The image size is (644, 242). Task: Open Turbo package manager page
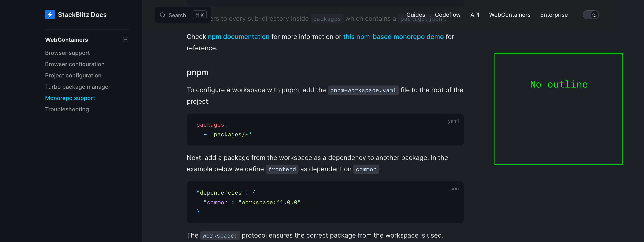point(77,87)
